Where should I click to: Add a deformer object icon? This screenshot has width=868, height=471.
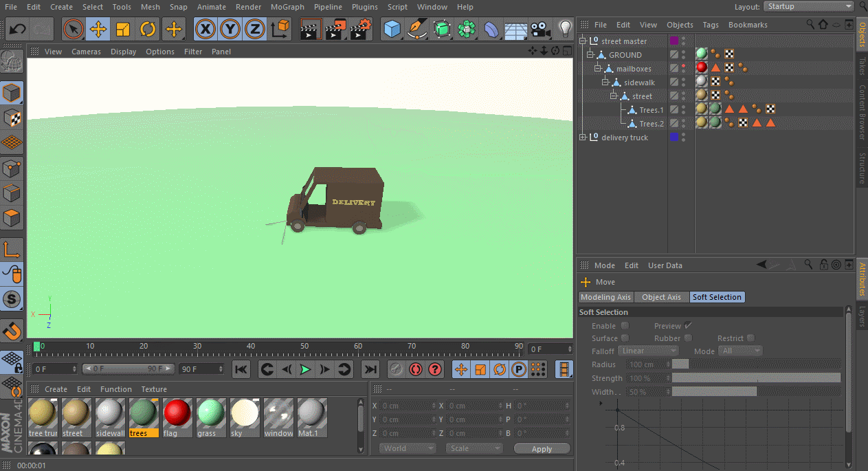click(491, 29)
